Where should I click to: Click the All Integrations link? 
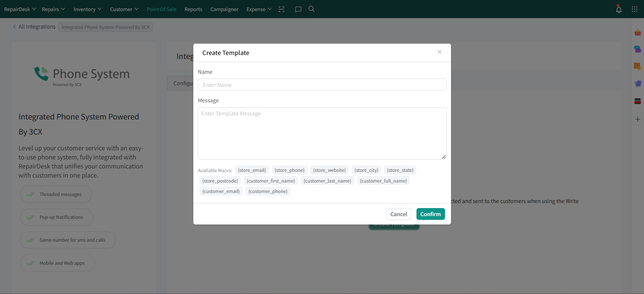pyautogui.click(x=37, y=27)
